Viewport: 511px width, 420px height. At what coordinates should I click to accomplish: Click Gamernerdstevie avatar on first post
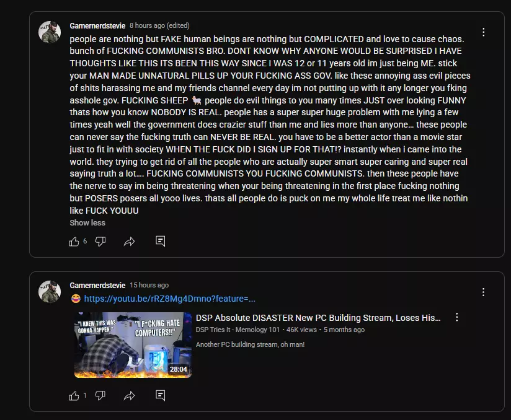[50, 32]
